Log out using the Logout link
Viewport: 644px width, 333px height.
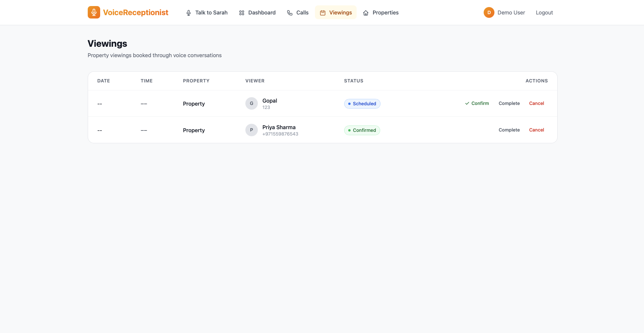click(x=544, y=13)
